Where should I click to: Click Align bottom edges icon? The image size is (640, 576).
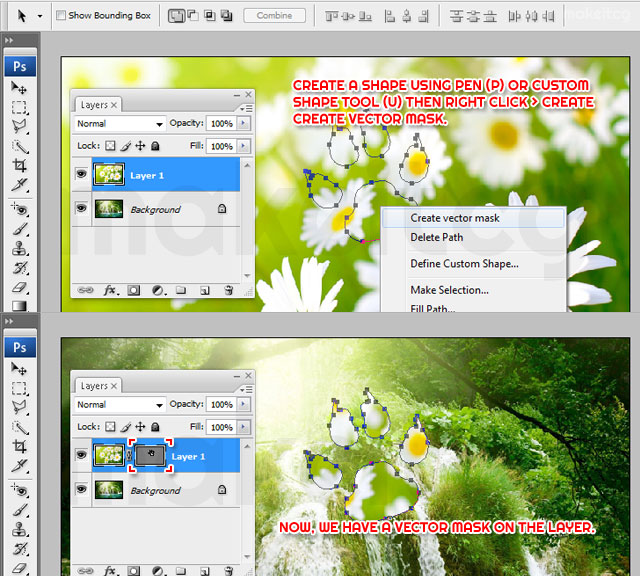(x=365, y=16)
